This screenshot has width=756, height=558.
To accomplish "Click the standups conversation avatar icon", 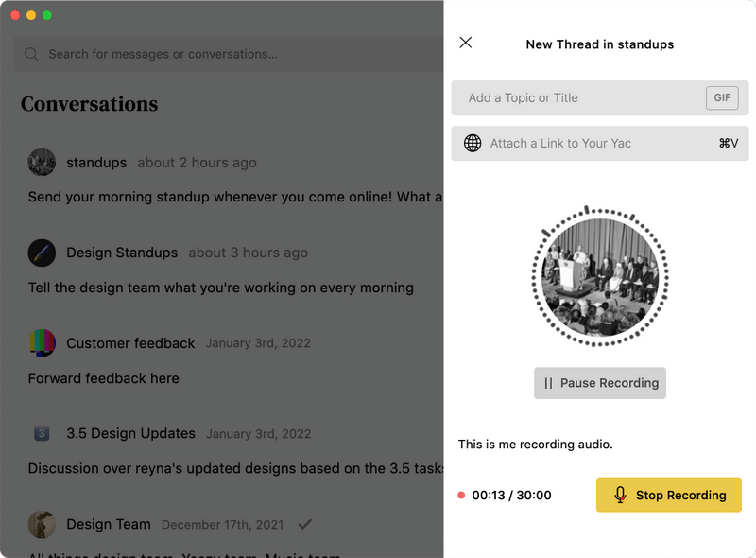I will click(42, 163).
